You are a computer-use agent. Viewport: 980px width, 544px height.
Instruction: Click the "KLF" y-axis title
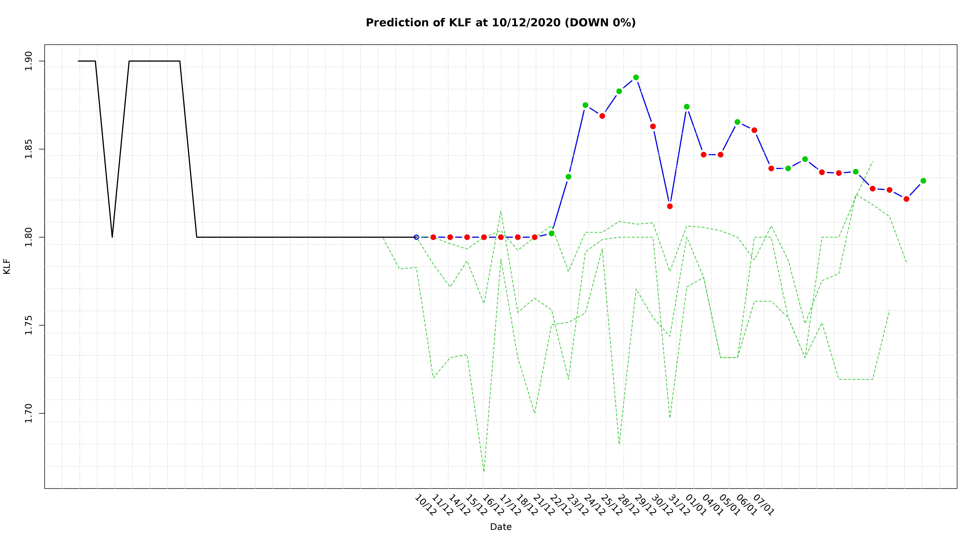(7, 267)
